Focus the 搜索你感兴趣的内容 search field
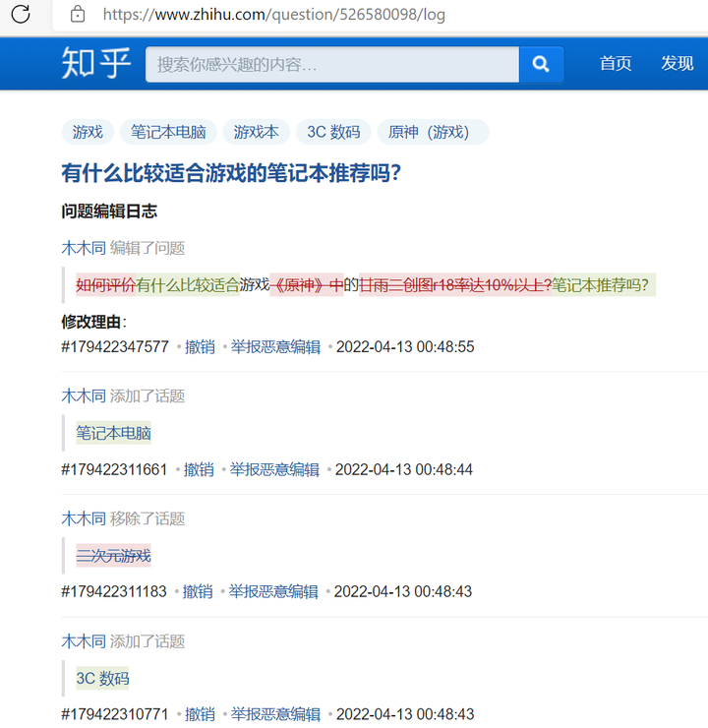 [332, 64]
